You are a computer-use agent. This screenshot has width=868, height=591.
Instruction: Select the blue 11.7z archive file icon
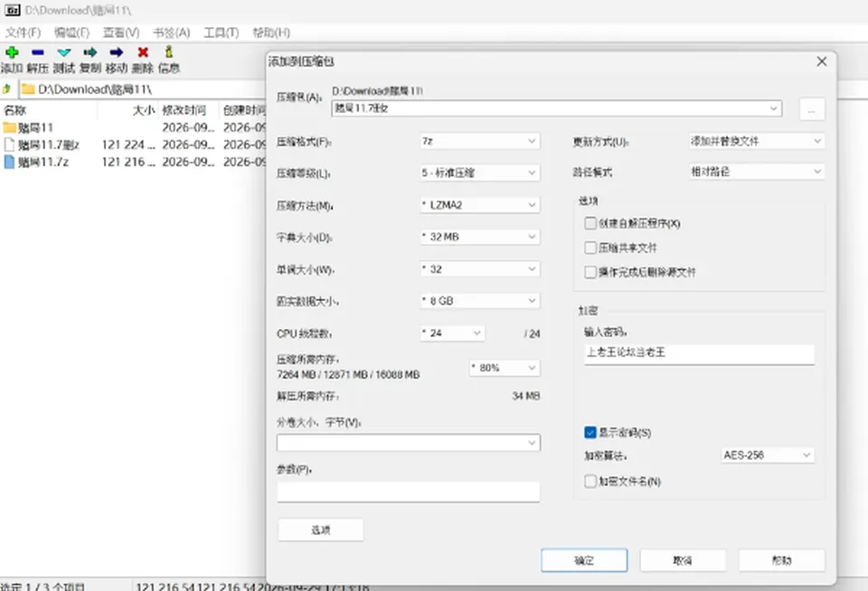9,162
